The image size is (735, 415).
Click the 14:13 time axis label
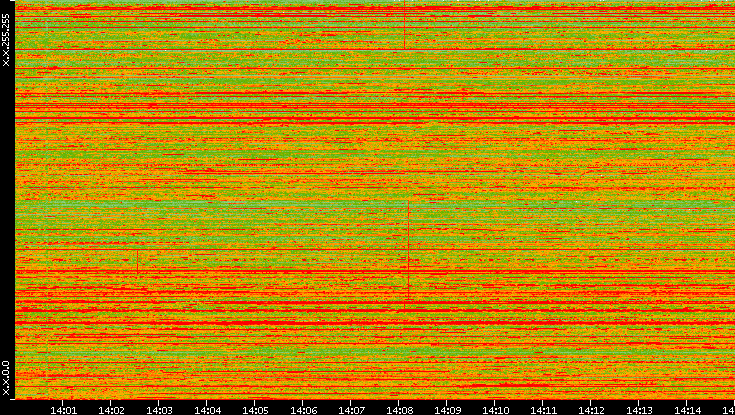tap(639, 410)
